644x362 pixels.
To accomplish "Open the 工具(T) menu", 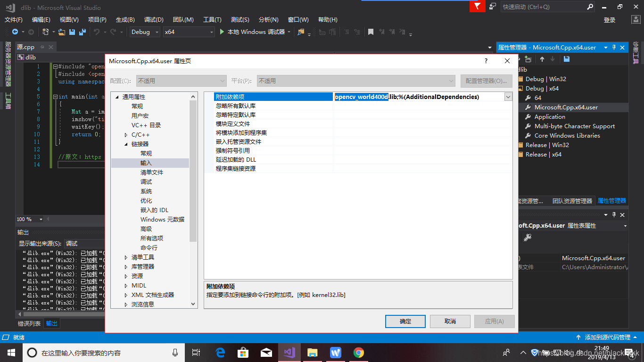I will [x=212, y=20].
